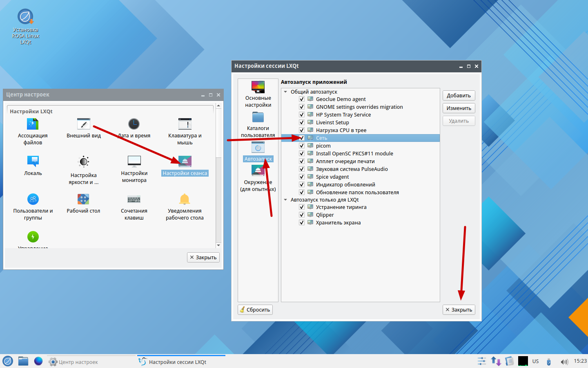Close the session settings with Закрыть button
Viewport: 588px width, 368px height.
click(x=459, y=310)
